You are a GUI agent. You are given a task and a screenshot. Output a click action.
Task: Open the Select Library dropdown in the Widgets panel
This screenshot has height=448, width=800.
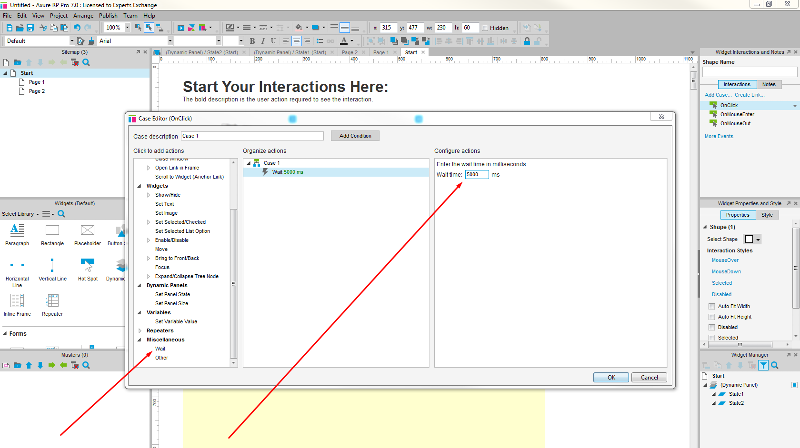click(x=20, y=214)
